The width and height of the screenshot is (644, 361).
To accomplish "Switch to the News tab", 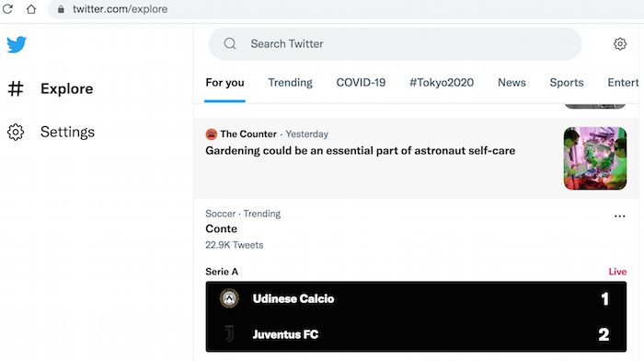I will click(512, 83).
